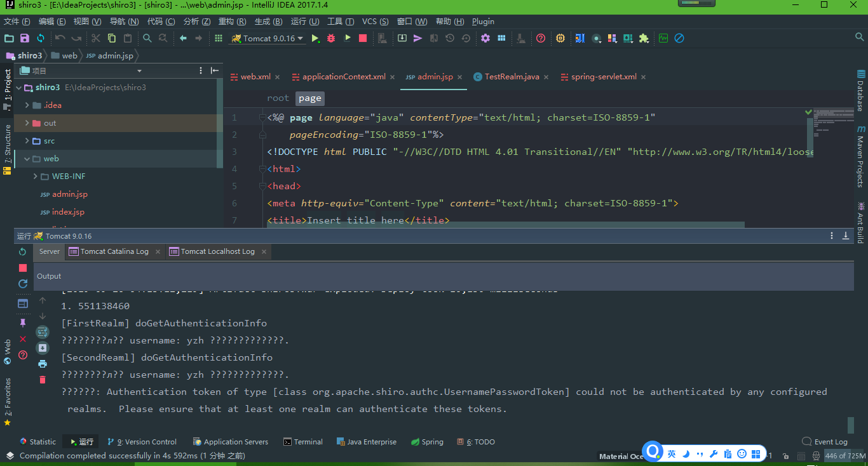Open the Terminal tool window

point(302,442)
